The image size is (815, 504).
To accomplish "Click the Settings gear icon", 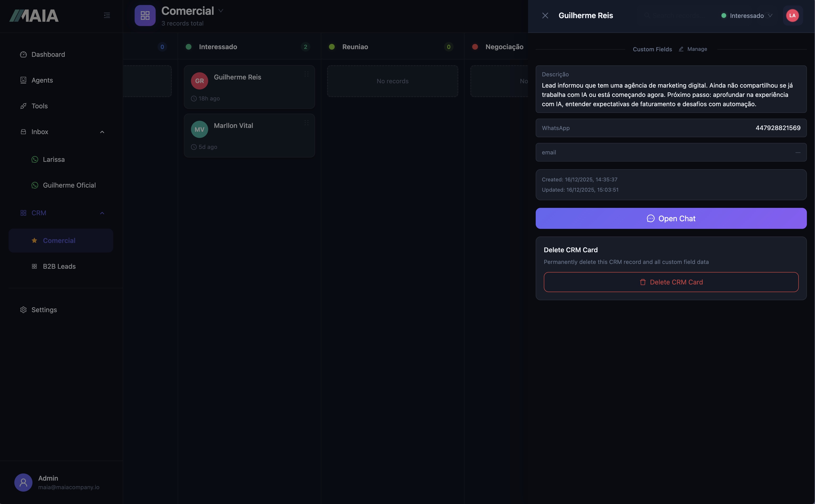I will 23,310.
